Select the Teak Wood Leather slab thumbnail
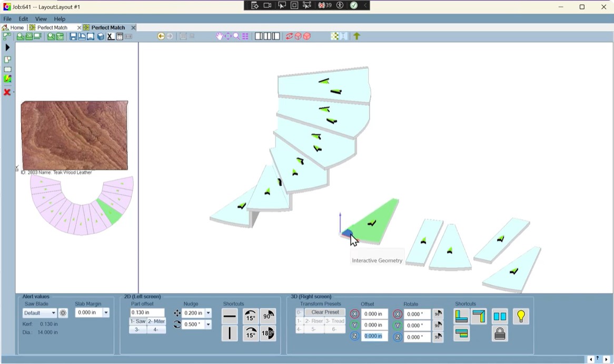Screen dimensions: 614x364 74,135
